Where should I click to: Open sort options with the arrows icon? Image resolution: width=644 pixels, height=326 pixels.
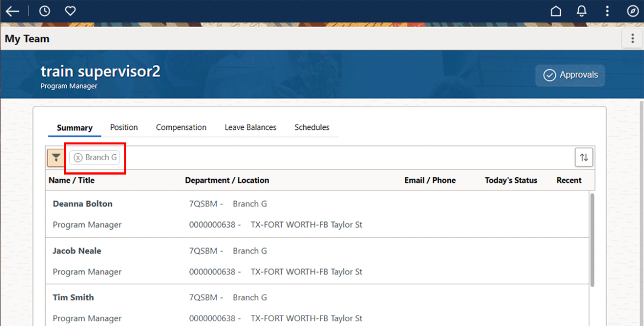583,157
